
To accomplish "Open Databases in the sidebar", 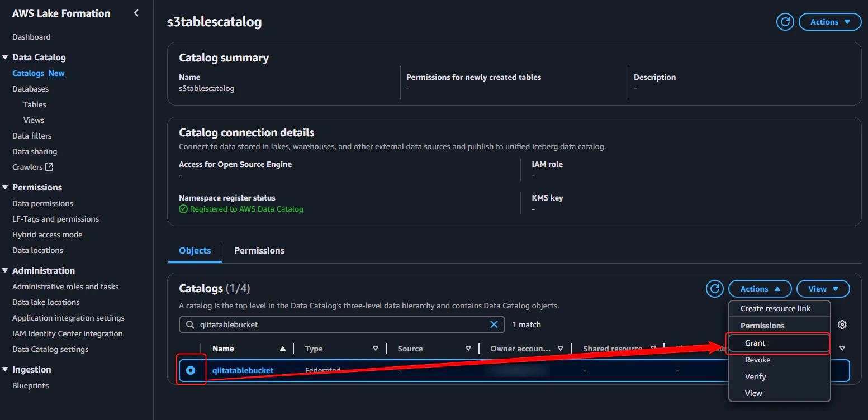I will 30,89.
